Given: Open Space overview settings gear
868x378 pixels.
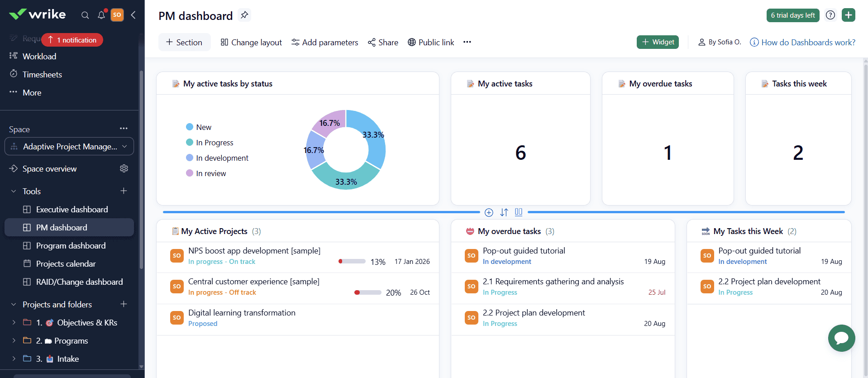Looking at the screenshot, I should [124, 168].
